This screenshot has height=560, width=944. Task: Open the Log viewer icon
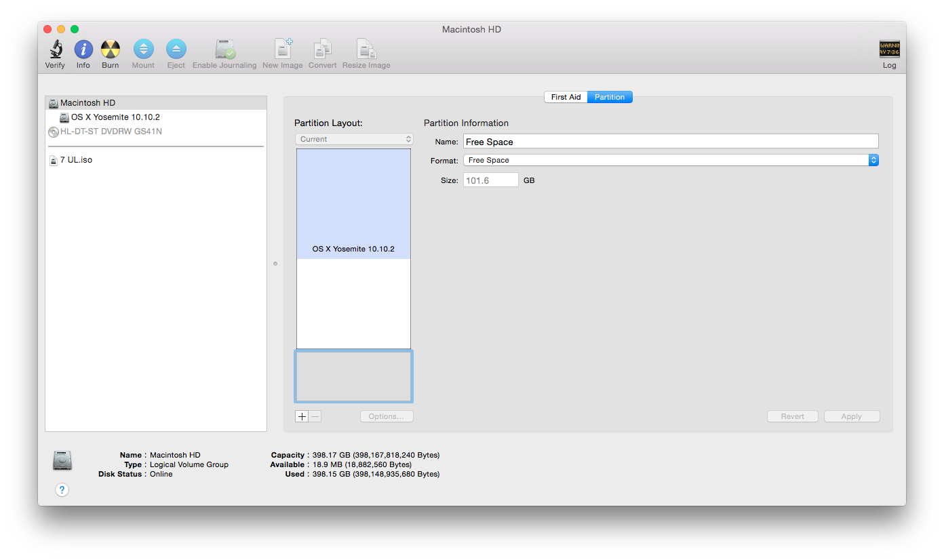[890, 49]
